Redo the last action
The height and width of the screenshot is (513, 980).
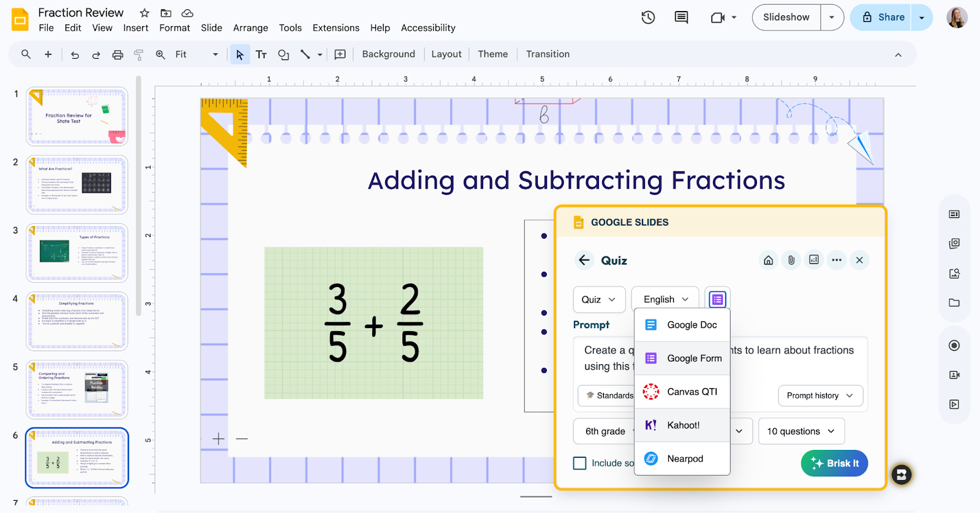click(96, 54)
